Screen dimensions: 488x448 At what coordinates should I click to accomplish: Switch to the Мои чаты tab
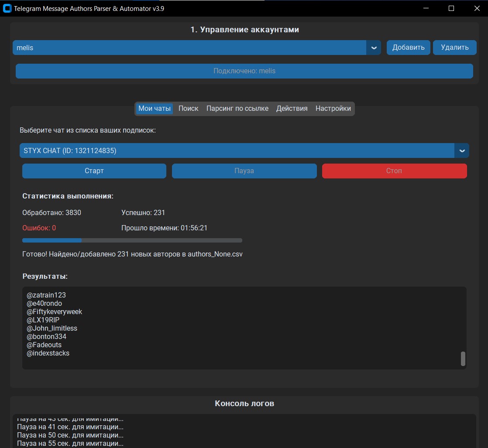pyautogui.click(x=155, y=109)
